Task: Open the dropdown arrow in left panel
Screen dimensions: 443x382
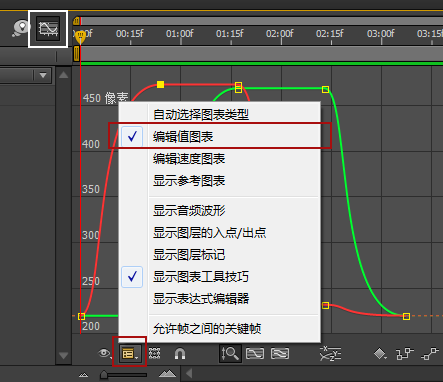Action: click(x=43, y=75)
